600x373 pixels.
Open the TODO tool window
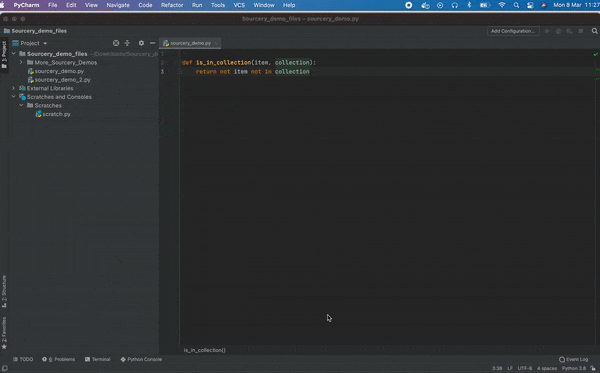coord(23,359)
